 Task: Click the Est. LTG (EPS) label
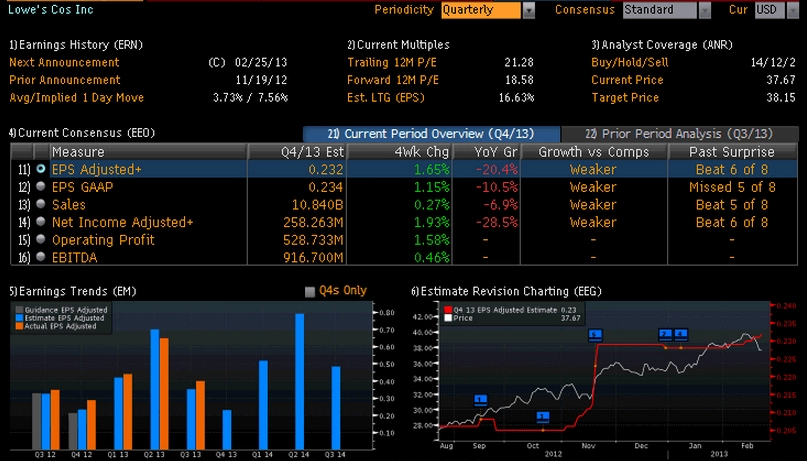point(386,97)
